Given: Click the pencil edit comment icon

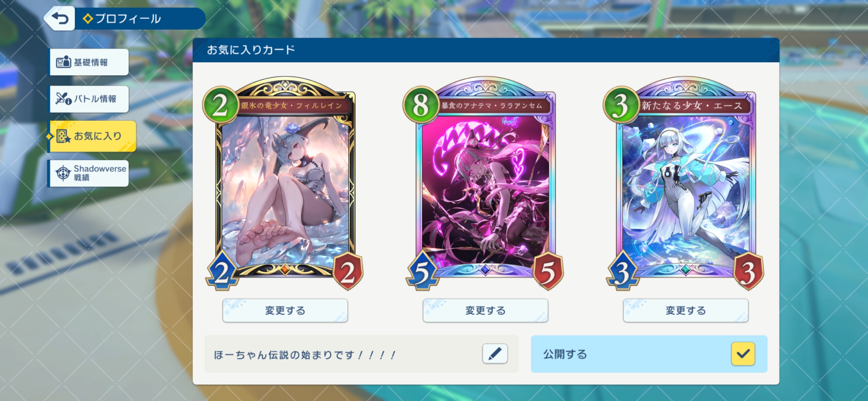Looking at the screenshot, I should [495, 353].
